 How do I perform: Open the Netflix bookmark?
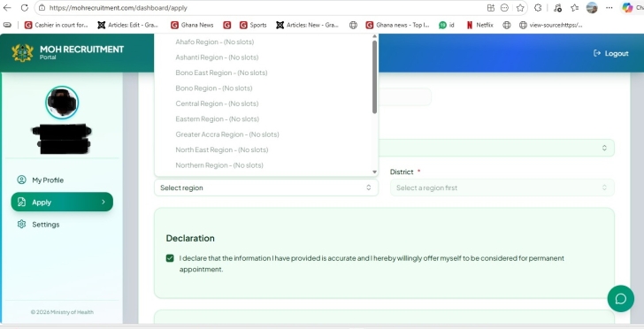[x=479, y=25]
